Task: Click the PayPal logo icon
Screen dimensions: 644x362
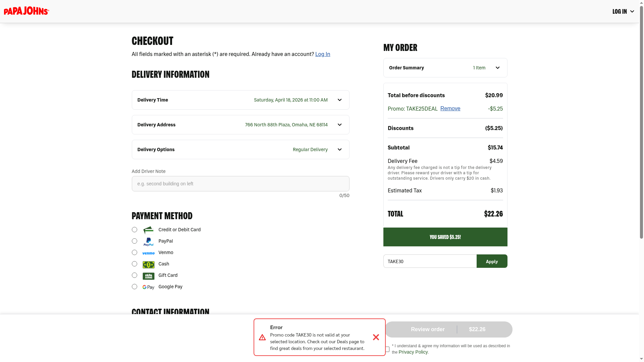Action: pyautogui.click(x=148, y=242)
